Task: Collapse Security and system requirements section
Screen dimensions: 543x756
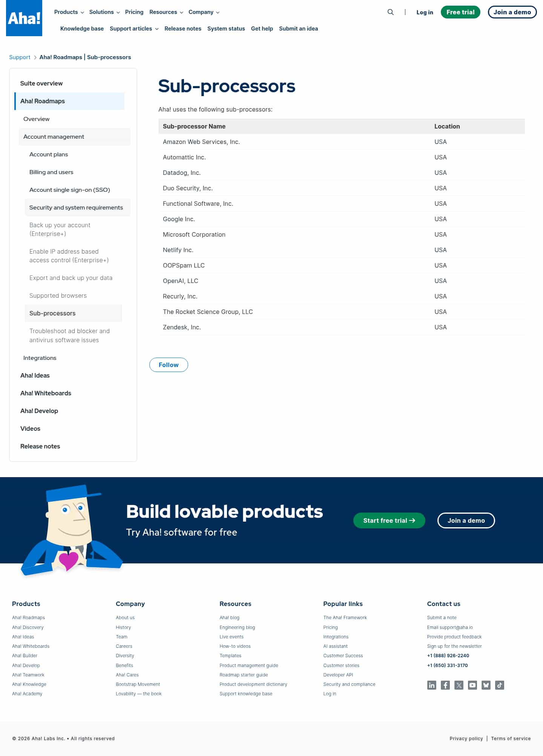Action: click(x=78, y=207)
